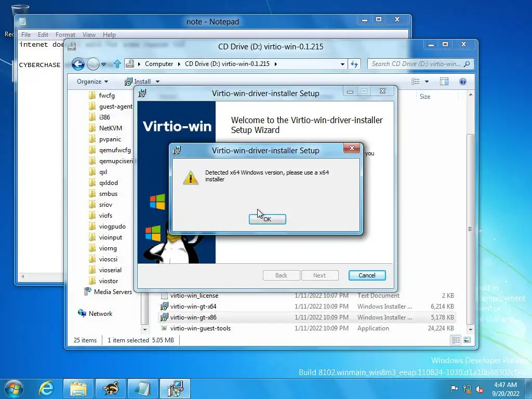Open Internet Explorer from taskbar
The height and width of the screenshot is (399, 532).
[x=46, y=389]
